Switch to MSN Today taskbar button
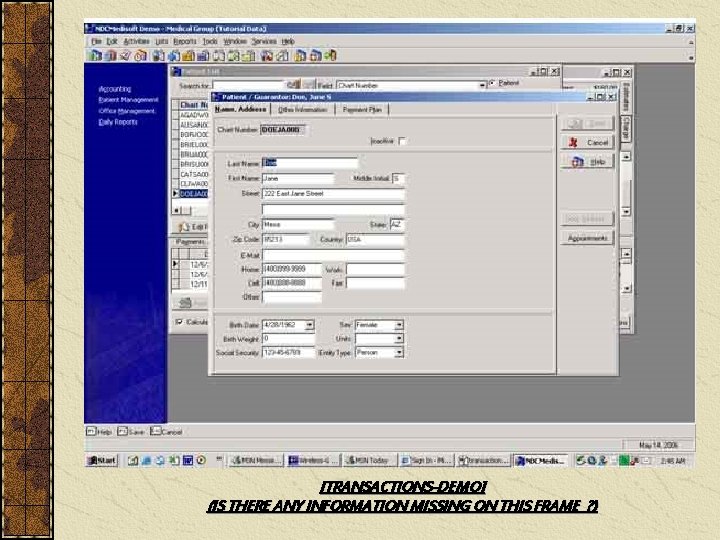 369,460
